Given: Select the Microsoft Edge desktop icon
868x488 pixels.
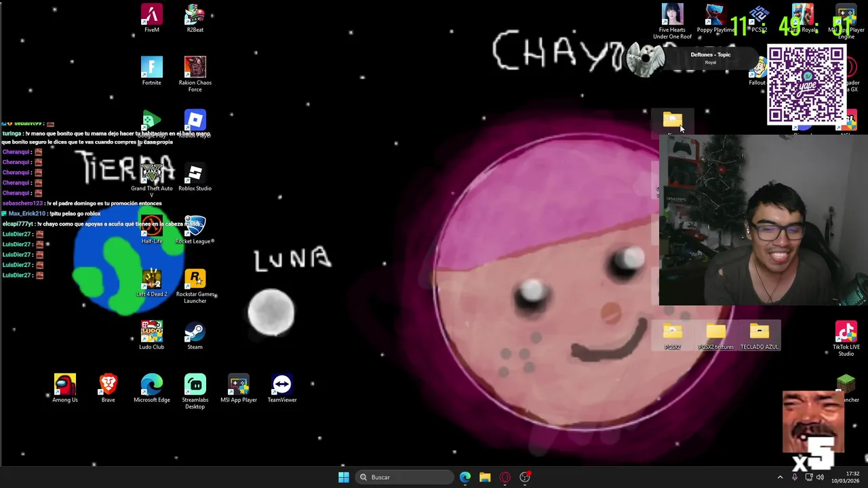Looking at the screenshot, I should pyautogui.click(x=151, y=388).
